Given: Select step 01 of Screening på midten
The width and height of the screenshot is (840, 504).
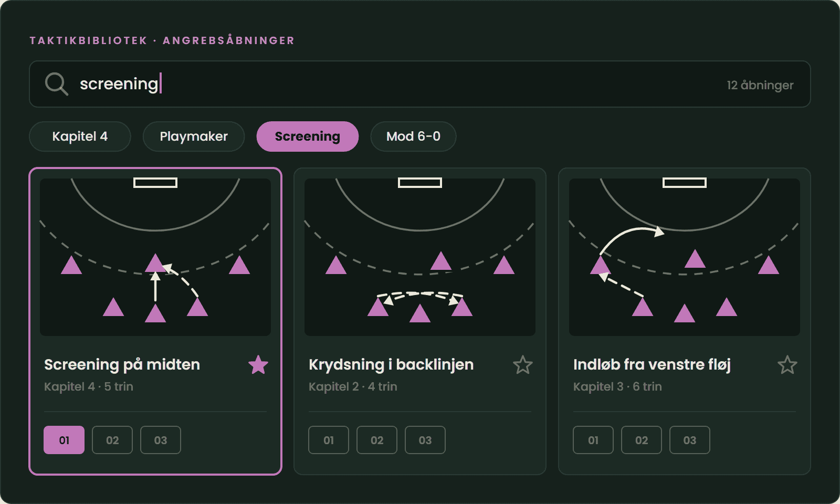Looking at the screenshot, I should [64, 440].
